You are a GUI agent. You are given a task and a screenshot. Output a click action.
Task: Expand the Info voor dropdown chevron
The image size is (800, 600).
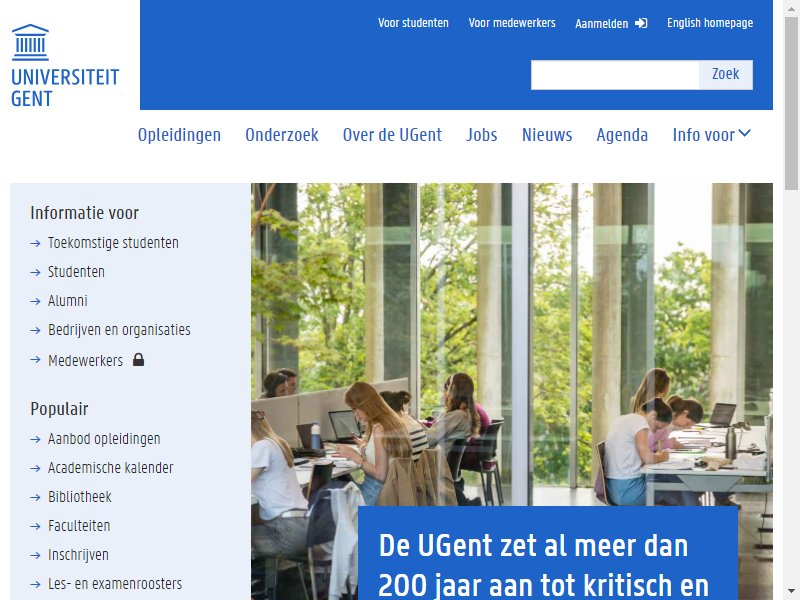pyautogui.click(x=744, y=134)
